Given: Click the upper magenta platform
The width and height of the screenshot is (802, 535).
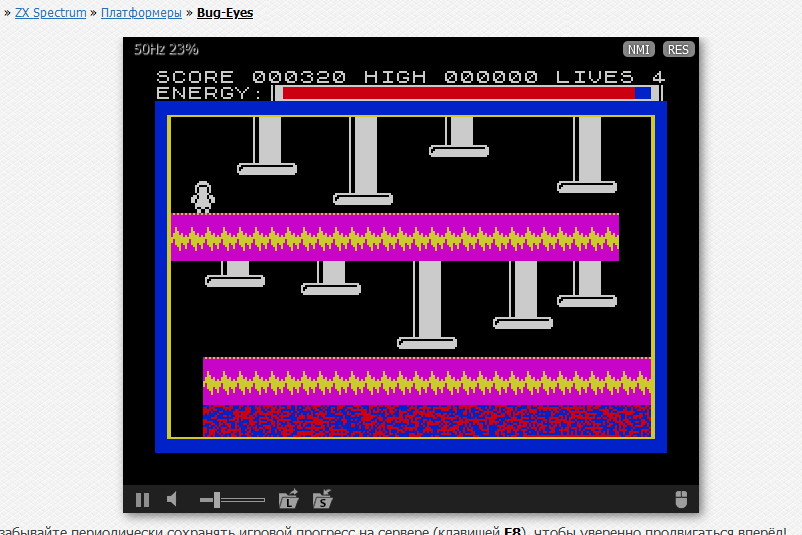Looking at the screenshot, I should coord(394,237).
